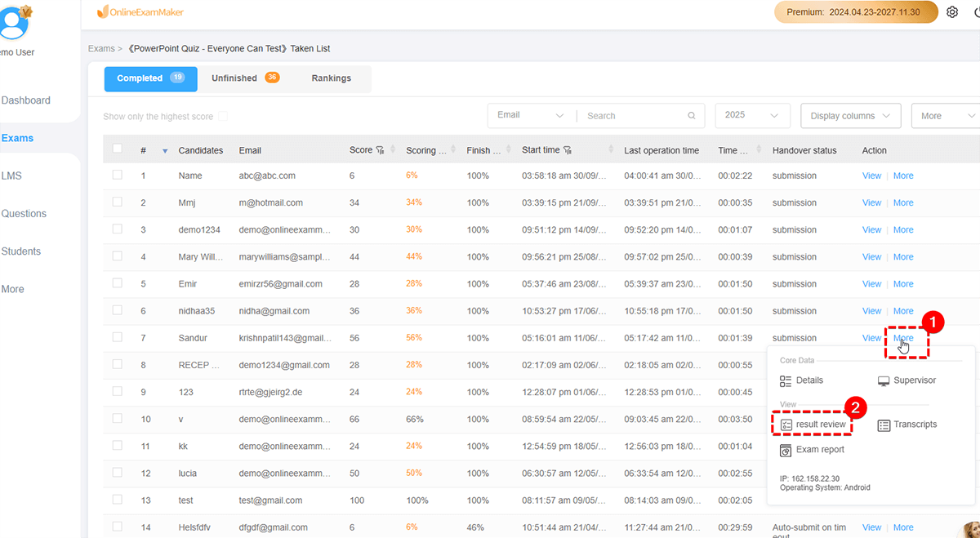Viewport: 980px width, 538px height.
Task: Open Dashboard in the left sidebar
Action: 26,100
